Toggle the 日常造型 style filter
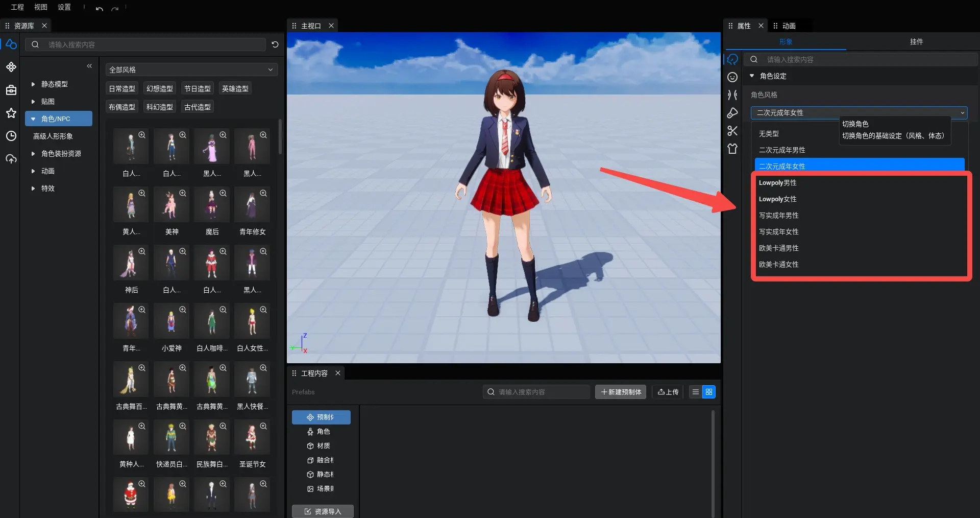Screen dimensions: 980x518 click(122, 88)
